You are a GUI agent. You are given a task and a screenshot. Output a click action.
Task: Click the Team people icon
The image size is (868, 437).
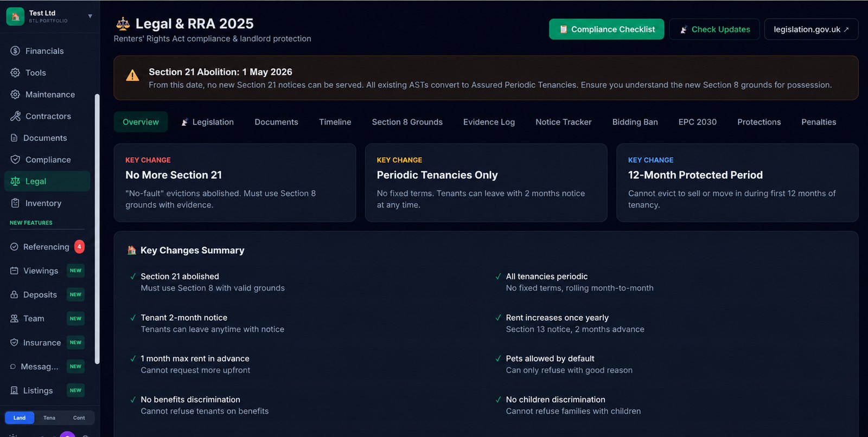[x=14, y=318]
